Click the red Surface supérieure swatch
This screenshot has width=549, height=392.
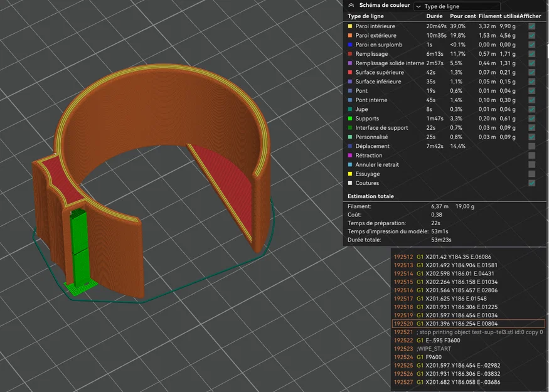point(349,73)
